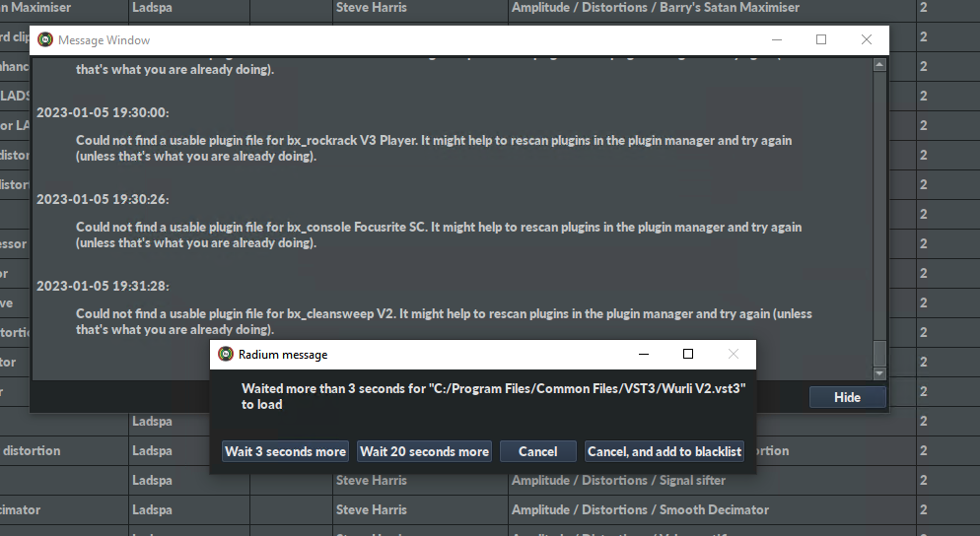
Task: Close the Message Window
Action: click(867, 40)
